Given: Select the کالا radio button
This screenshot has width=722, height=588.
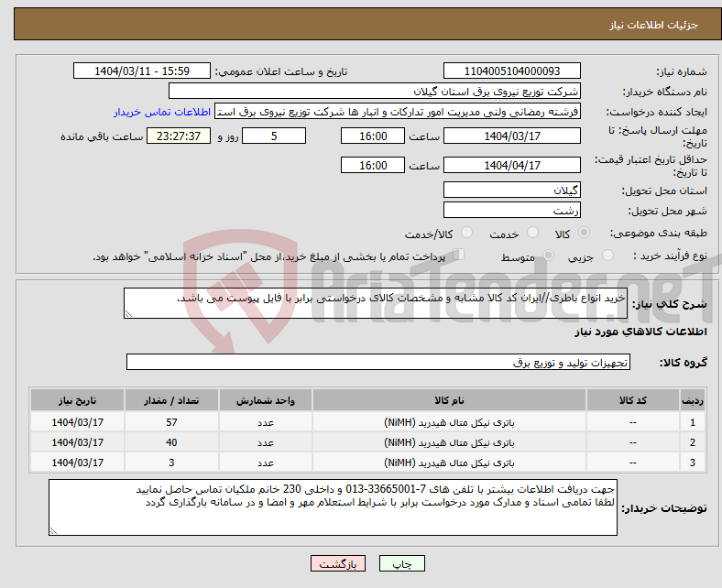Looking at the screenshot, I should [584, 233].
